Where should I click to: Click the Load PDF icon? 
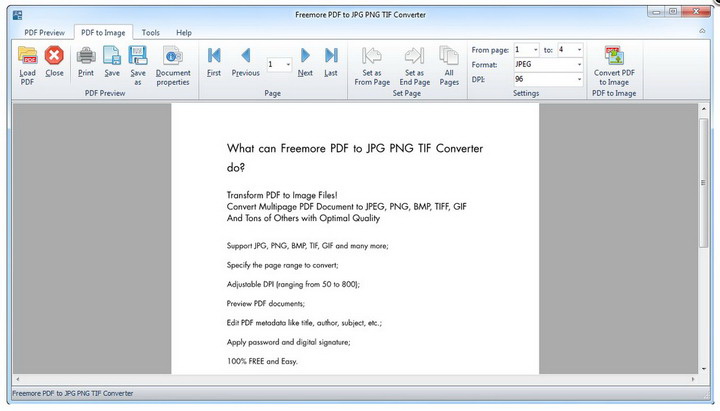(x=28, y=66)
